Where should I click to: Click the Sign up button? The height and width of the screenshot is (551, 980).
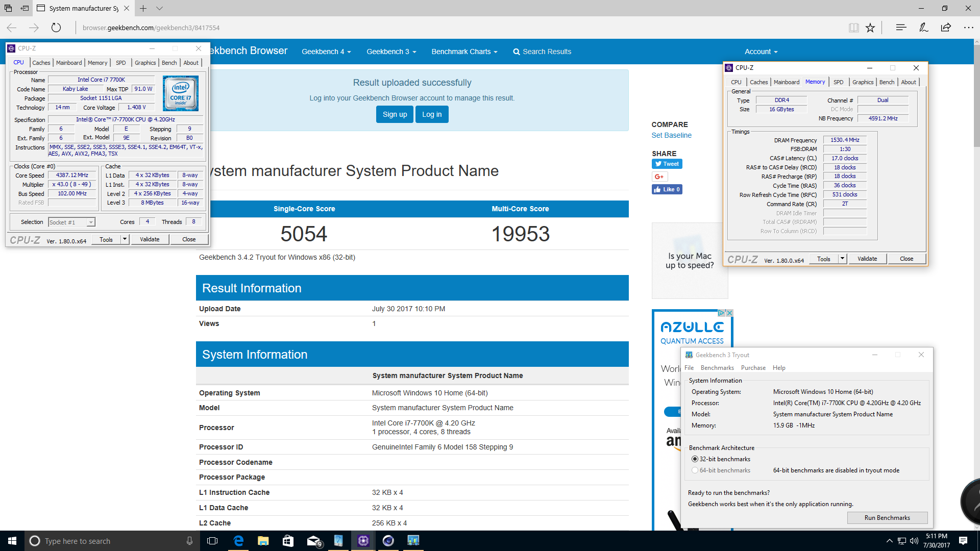395,114
